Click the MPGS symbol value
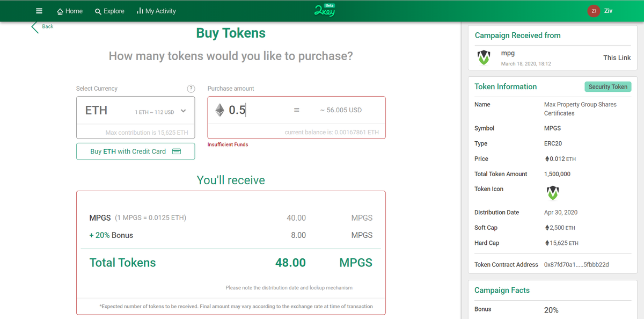 pyautogui.click(x=552, y=128)
